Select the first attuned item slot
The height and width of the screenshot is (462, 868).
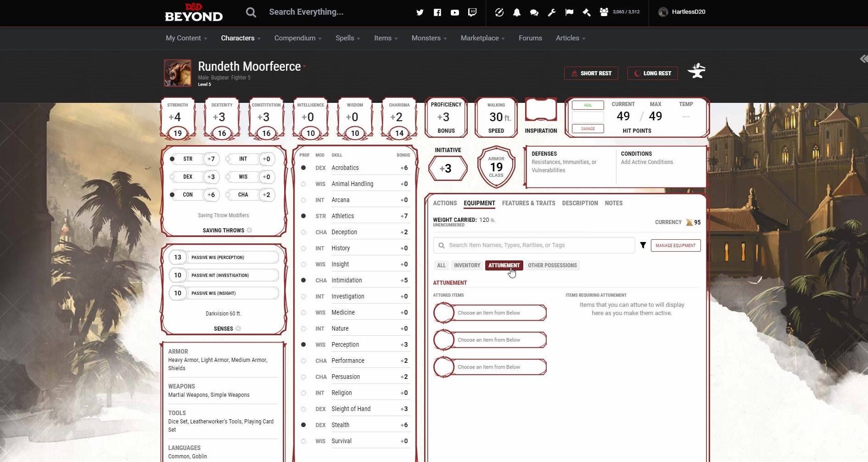click(x=490, y=313)
